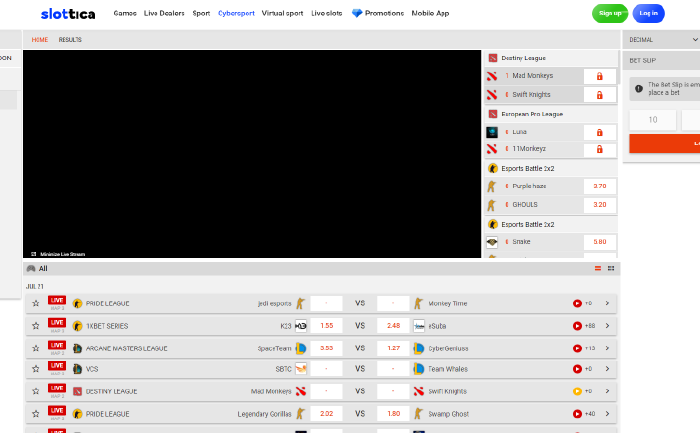This screenshot has height=433, width=700.
Task: Click locked odds for 11Monkeyz
Action: tap(600, 149)
